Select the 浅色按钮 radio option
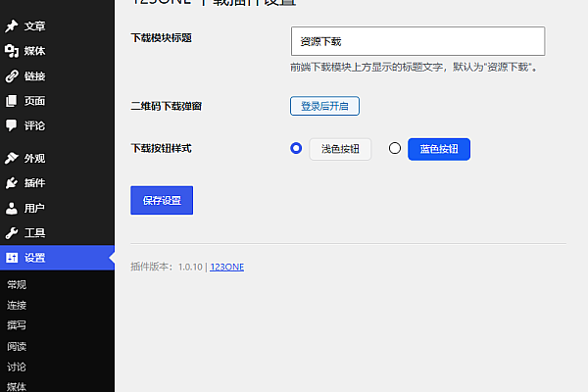The height and width of the screenshot is (392, 588). click(296, 148)
